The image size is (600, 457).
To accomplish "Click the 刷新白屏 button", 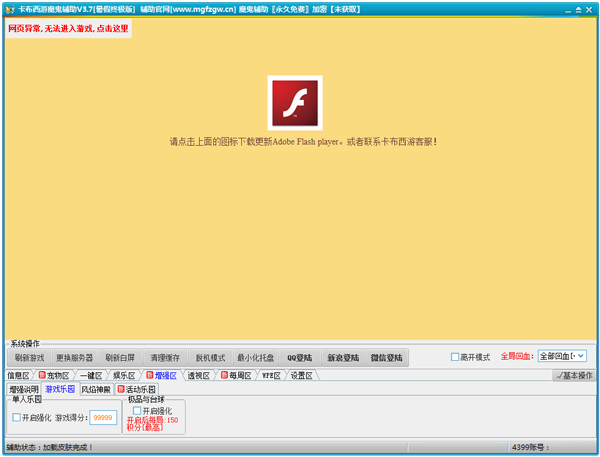I will coord(120,357).
